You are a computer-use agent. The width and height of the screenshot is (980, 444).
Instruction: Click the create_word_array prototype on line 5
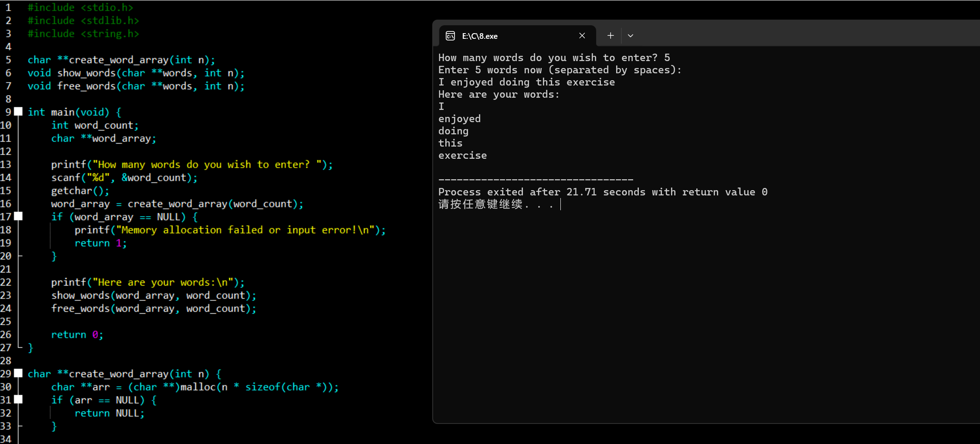click(122, 60)
